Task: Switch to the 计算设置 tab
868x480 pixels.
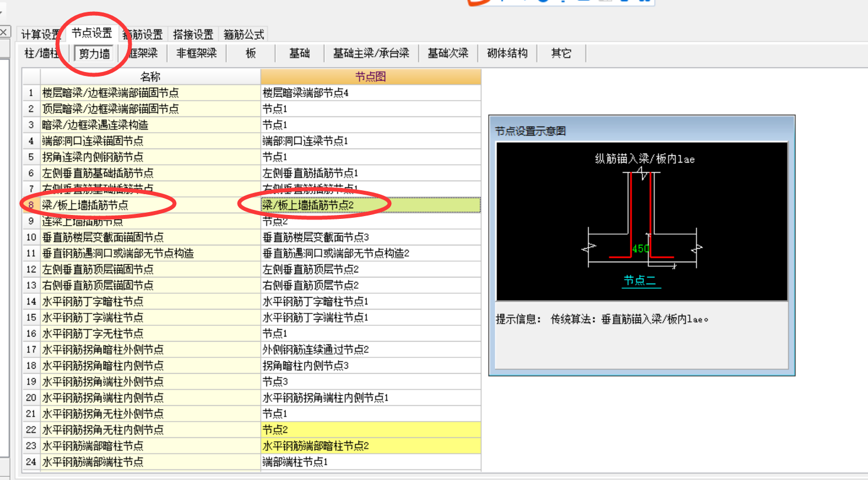Action: pyautogui.click(x=40, y=34)
